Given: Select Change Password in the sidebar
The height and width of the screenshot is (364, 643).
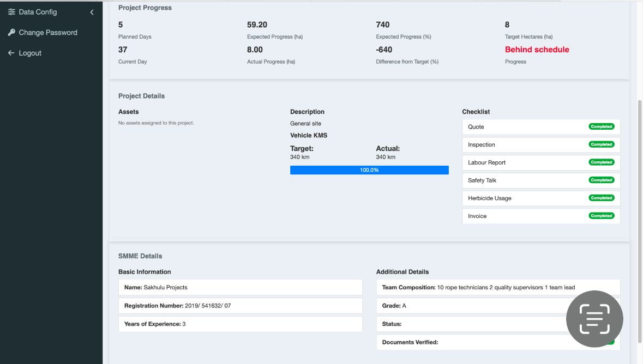Looking at the screenshot, I should [x=48, y=33].
